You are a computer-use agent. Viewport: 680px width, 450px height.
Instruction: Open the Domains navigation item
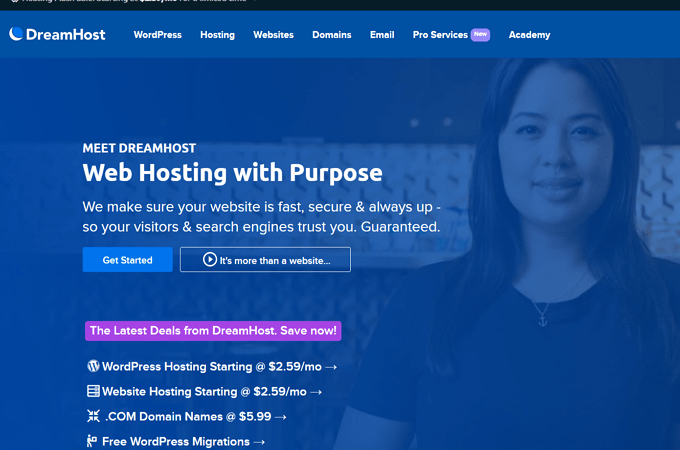coord(332,35)
